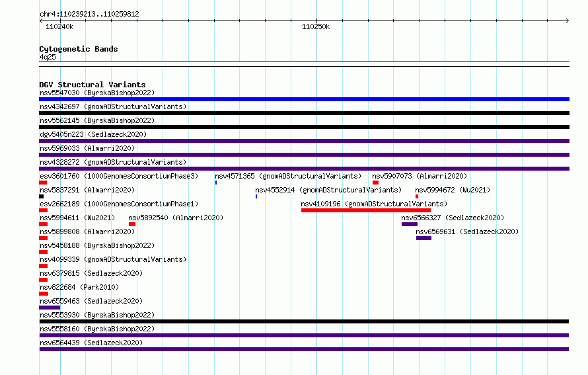588x375 pixels.
Task: Click the small blue nsv4571365 variant marker
Action: tap(216, 183)
